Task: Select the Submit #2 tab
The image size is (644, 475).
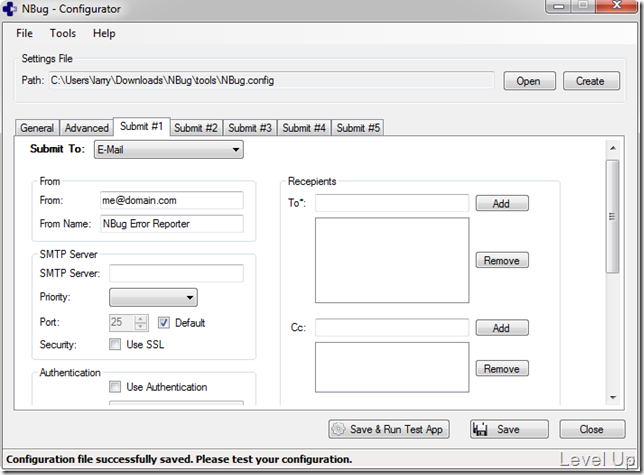Action: [196, 128]
